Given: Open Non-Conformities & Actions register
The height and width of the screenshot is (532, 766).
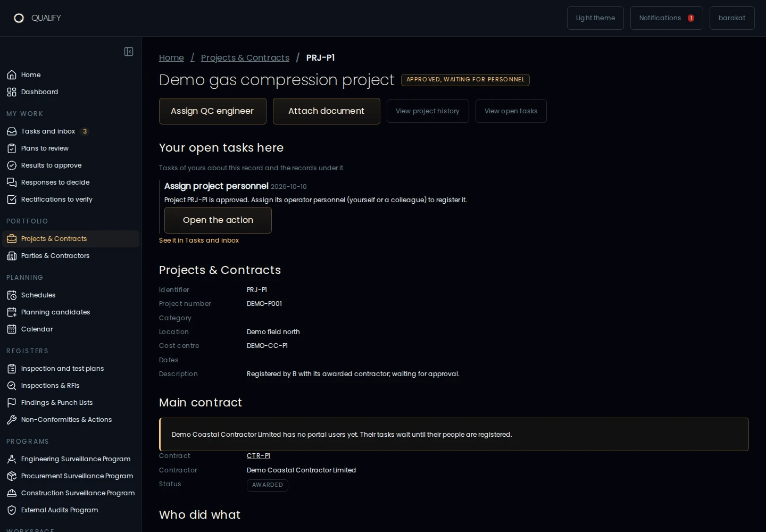Looking at the screenshot, I should click(71, 420).
